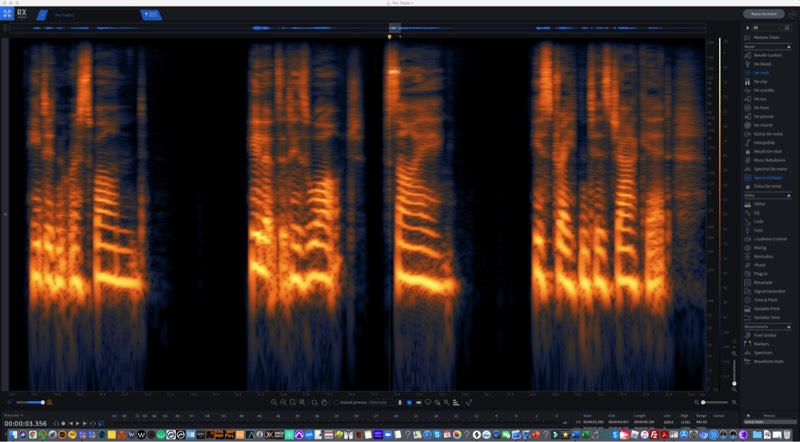Open Trash in the Dock
The width and height of the screenshot is (800, 442).
(x=787, y=435)
